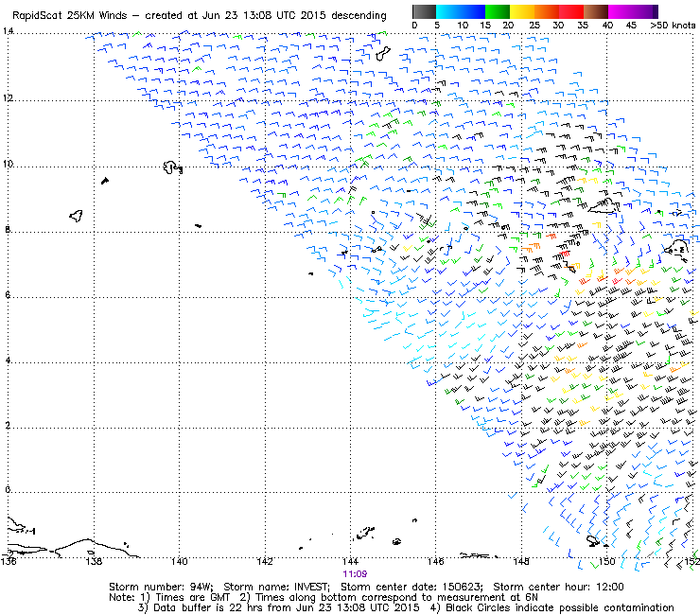The image size is (700, 615).
Task: Click the purple '11:09' time label
Action: pos(355,574)
